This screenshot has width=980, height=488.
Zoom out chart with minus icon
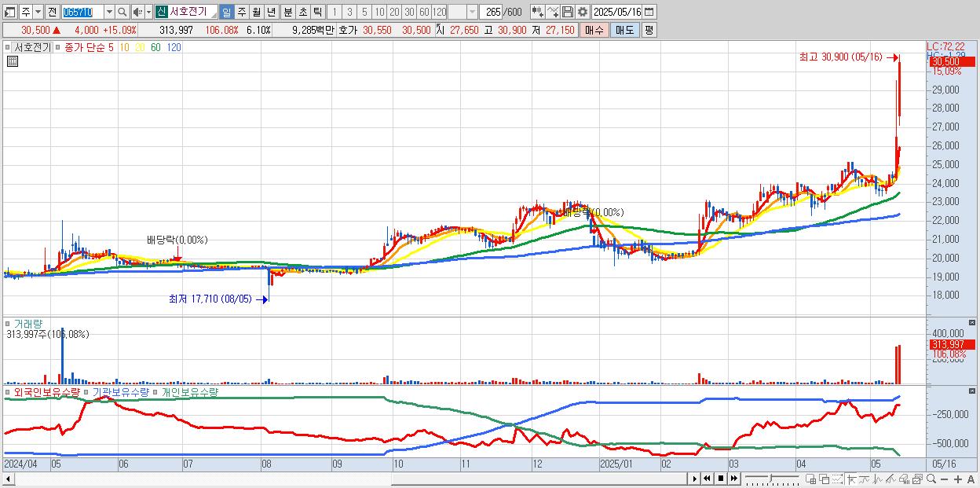945,479
